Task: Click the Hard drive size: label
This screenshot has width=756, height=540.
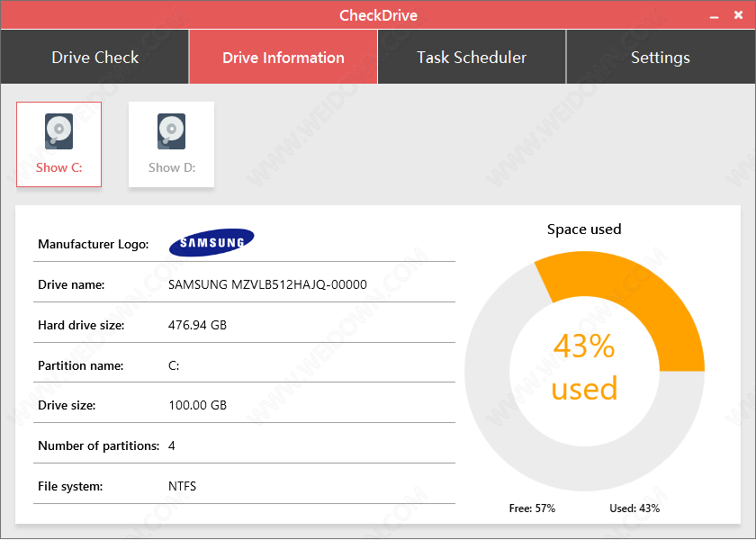Action: click(x=81, y=325)
